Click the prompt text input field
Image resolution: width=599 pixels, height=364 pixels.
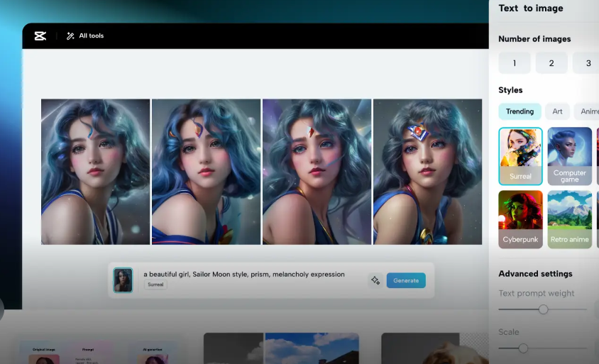click(243, 274)
